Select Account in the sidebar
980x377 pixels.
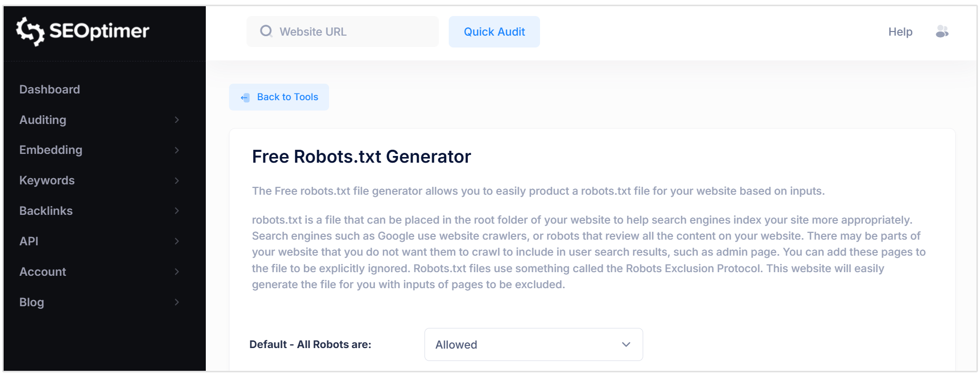point(42,272)
